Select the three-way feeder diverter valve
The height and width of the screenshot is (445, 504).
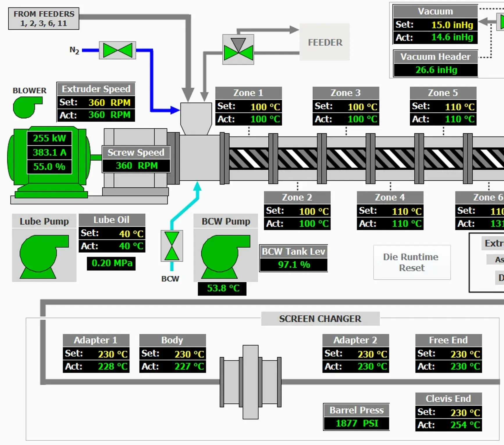coord(238,49)
